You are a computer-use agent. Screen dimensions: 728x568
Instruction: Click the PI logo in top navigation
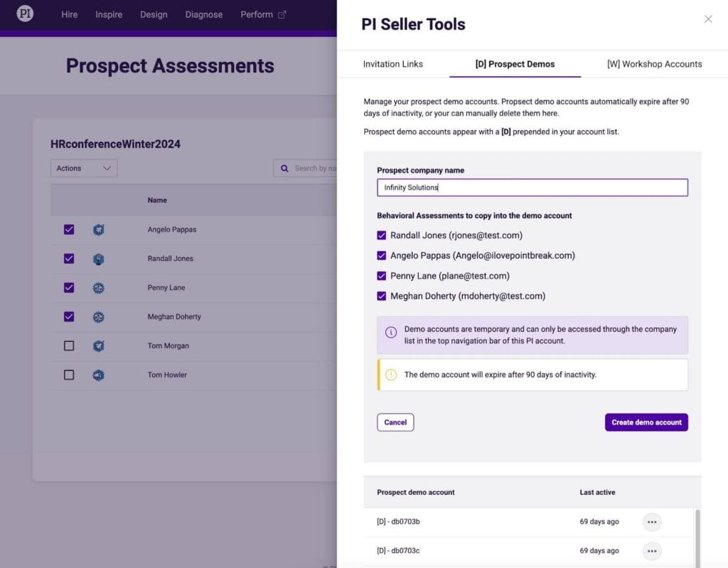(x=25, y=14)
